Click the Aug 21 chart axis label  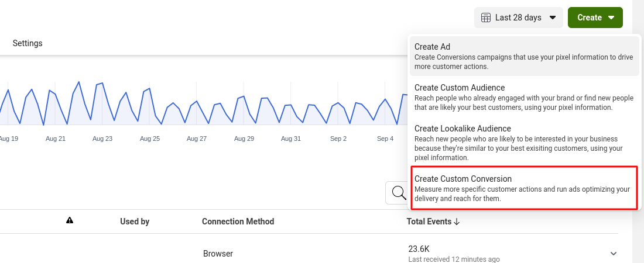[x=56, y=139]
